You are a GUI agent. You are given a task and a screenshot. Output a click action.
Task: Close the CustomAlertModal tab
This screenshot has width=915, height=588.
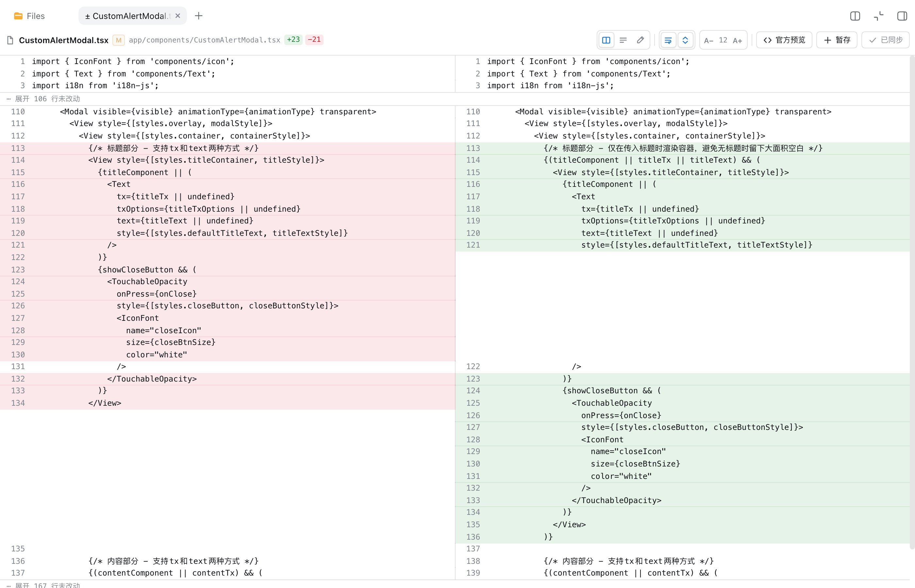click(177, 16)
